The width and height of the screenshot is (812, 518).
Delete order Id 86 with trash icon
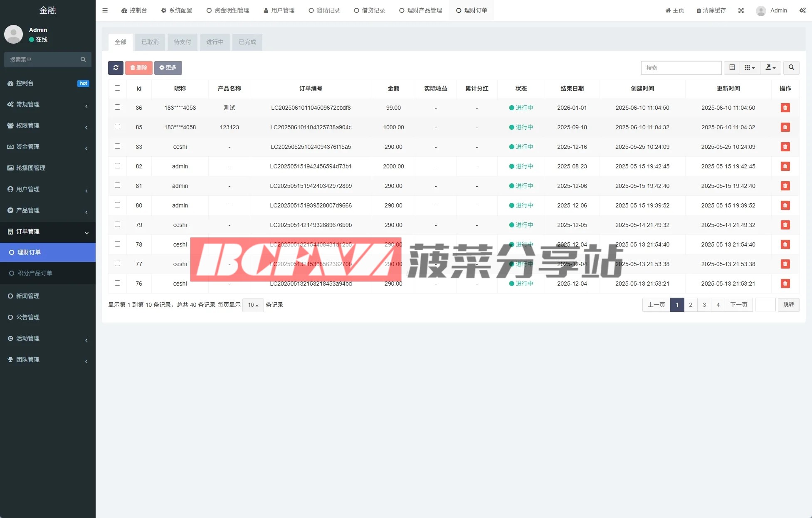[785, 108]
